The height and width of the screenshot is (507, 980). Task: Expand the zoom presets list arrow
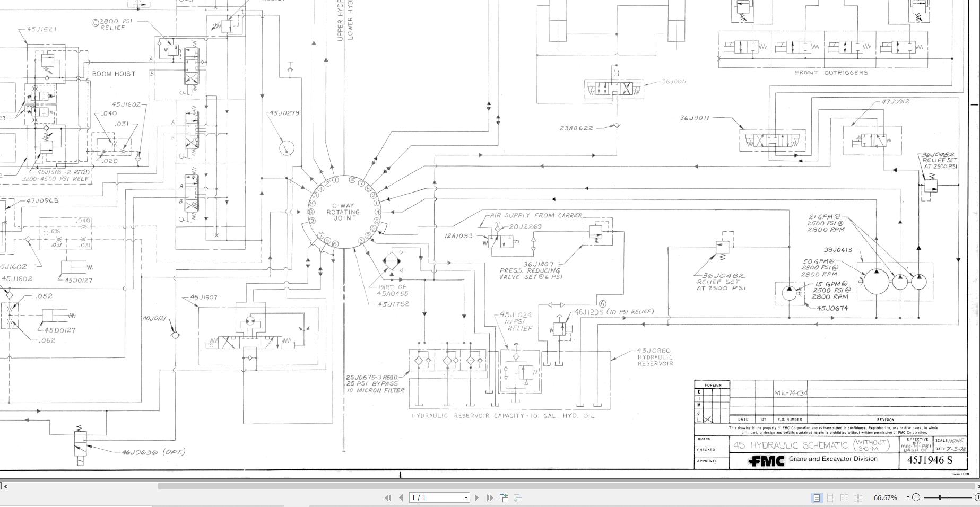[x=907, y=497]
